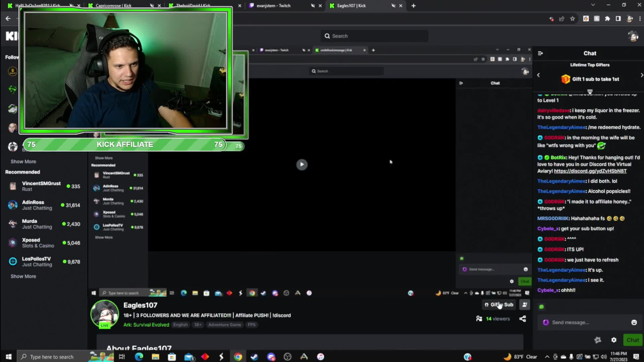
Task: Collapse the chat panel with arrow icon
Action: point(540,53)
